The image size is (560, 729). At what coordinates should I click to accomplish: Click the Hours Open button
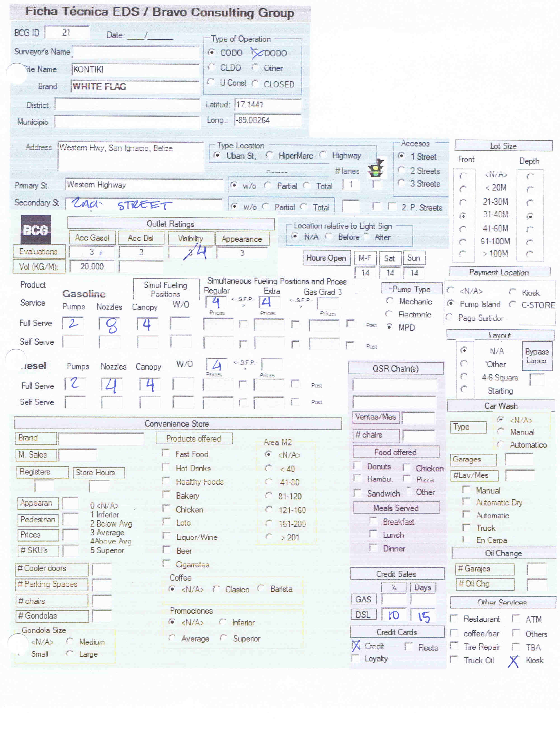coord(326,258)
